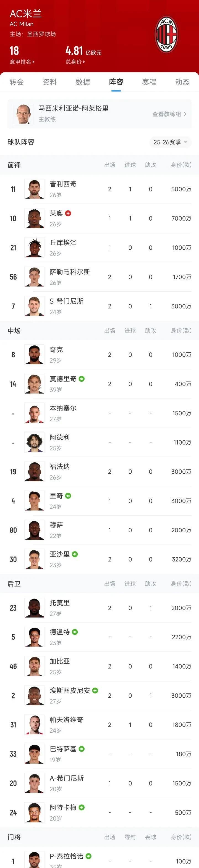
Task: Tap 普利西奇 player photo thumbnail
Action: click(x=34, y=189)
